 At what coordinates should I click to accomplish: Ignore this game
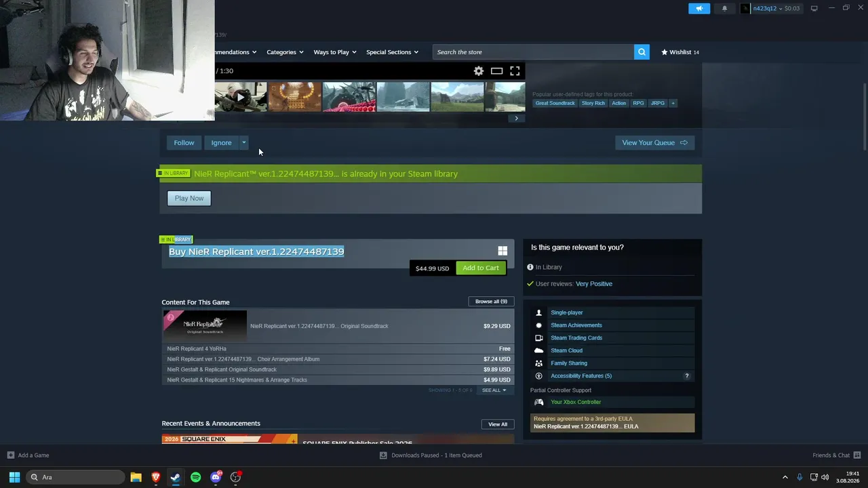221,142
